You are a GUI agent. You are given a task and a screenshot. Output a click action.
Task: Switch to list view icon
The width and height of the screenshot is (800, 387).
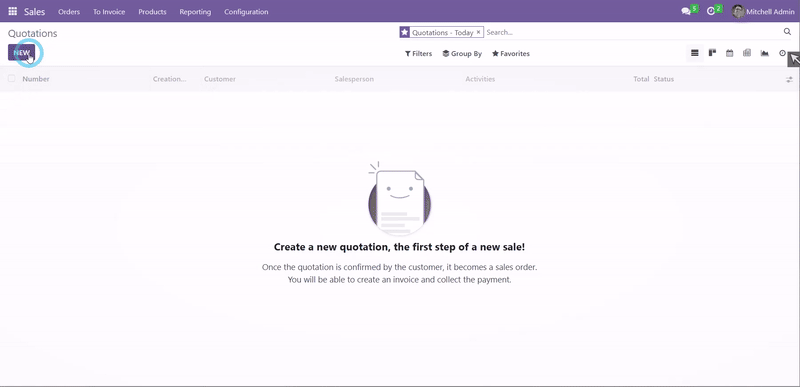point(694,53)
